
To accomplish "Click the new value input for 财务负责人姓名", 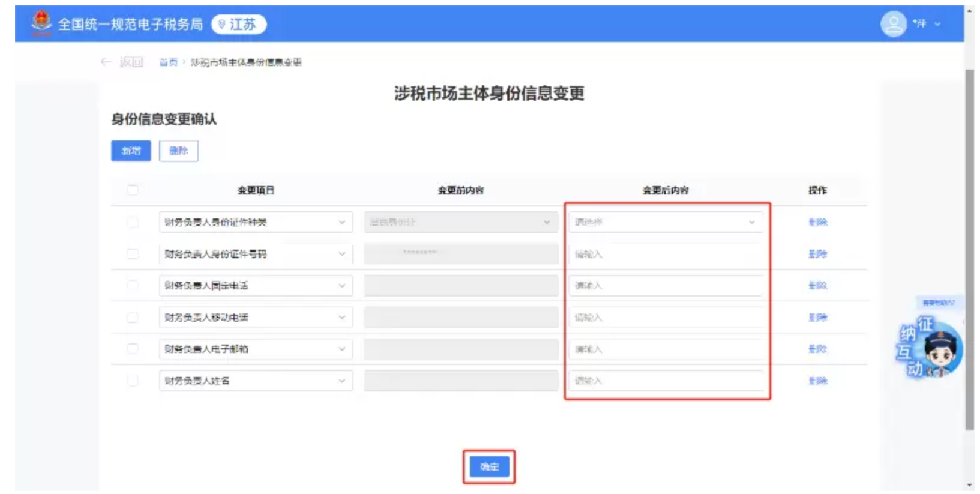I will 666,381.
